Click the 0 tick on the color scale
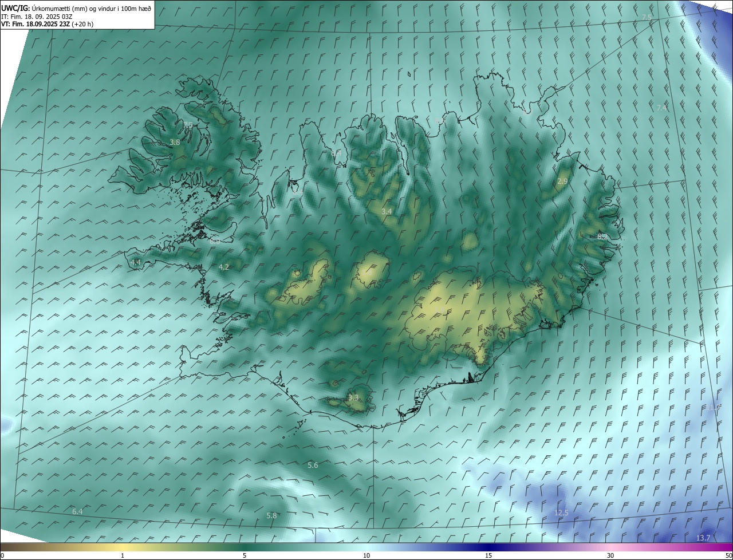 point(2,555)
